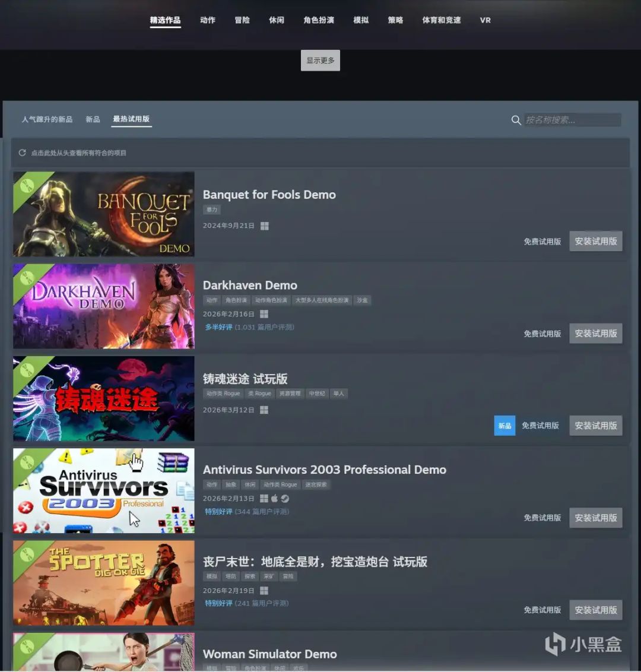
Task: Install the Banquet for Fools Demo trial
Action: [595, 241]
